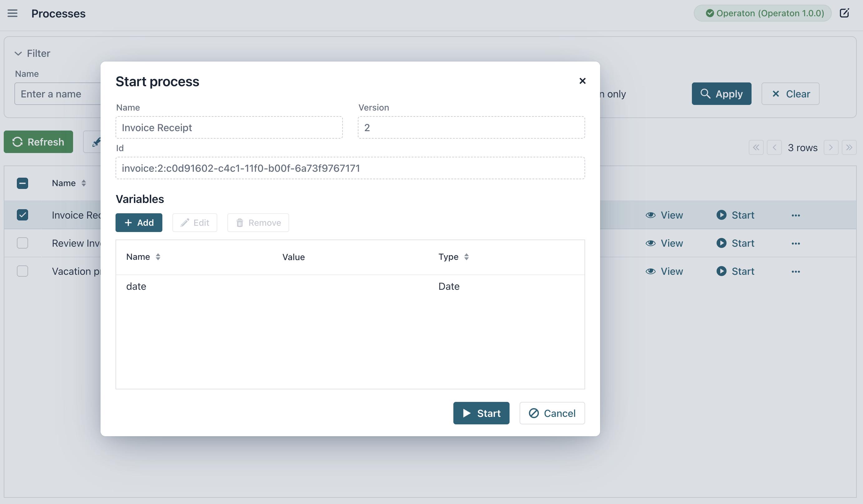Click inside the Id field of the dialog
The height and width of the screenshot is (504, 863).
click(x=350, y=168)
